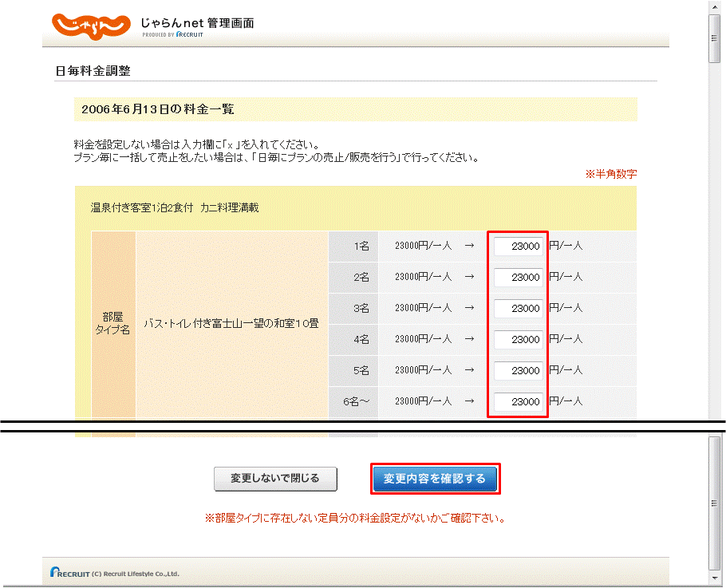The width and height of the screenshot is (726, 588).
Task: Select the price input for 3名
Action: 518,309
